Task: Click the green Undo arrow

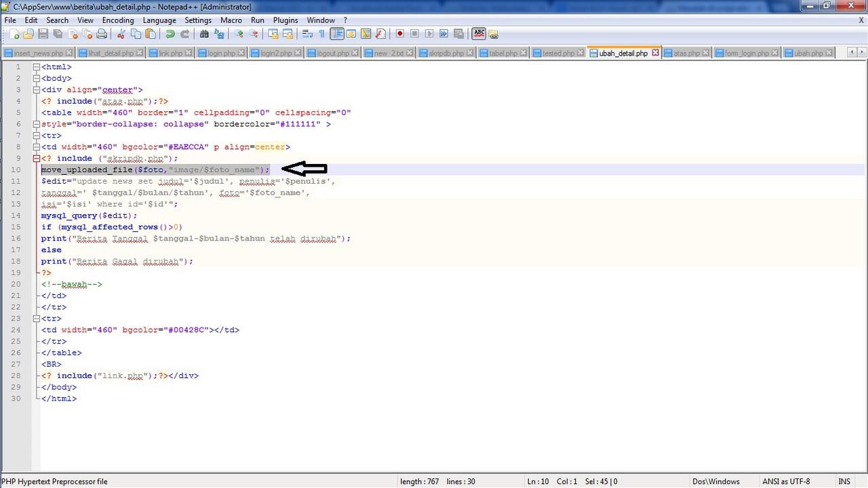Action: [170, 34]
